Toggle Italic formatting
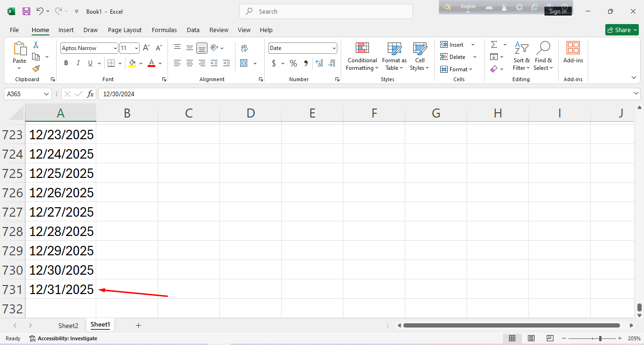The width and height of the screenshot is (644, 345). tap(78, 63)
